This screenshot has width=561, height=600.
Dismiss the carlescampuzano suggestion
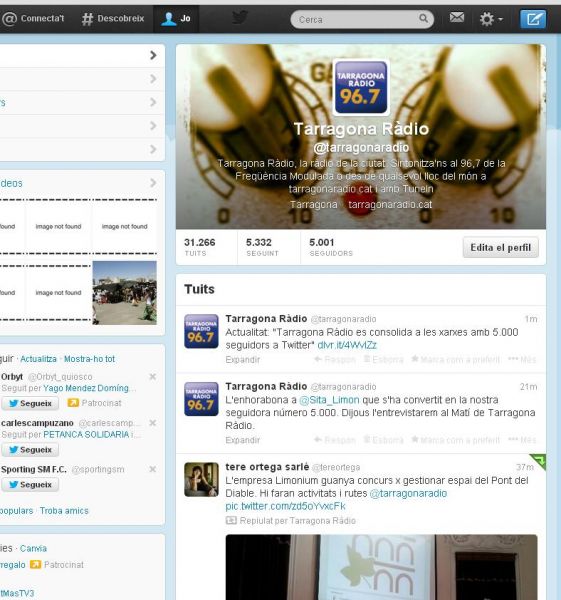click(x=152, y=423)
